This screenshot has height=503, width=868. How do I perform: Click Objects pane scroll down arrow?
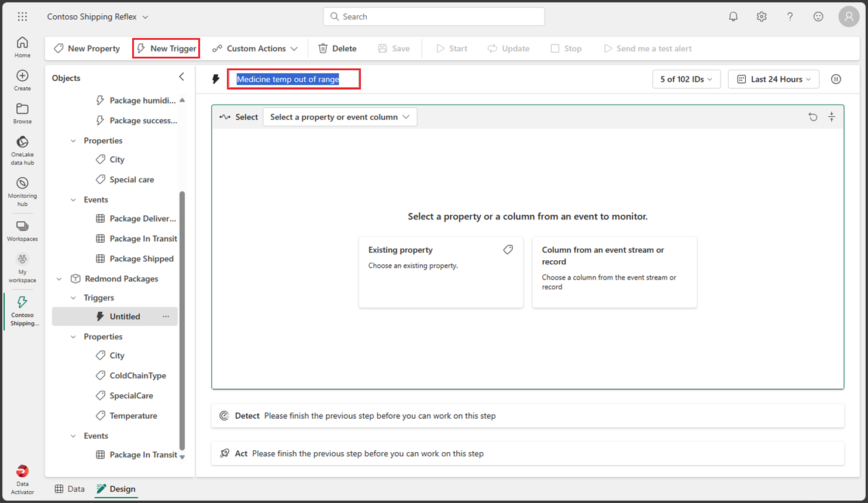coord(182,457)
